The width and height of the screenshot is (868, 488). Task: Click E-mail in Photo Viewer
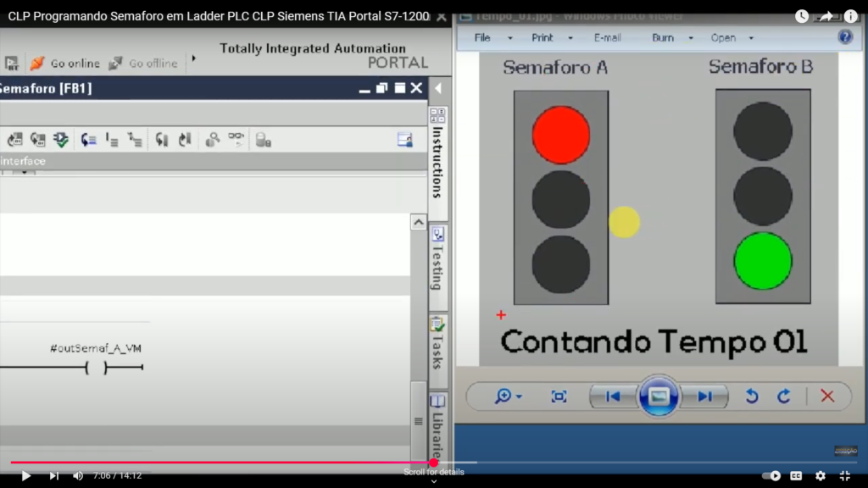pos(607,37)
